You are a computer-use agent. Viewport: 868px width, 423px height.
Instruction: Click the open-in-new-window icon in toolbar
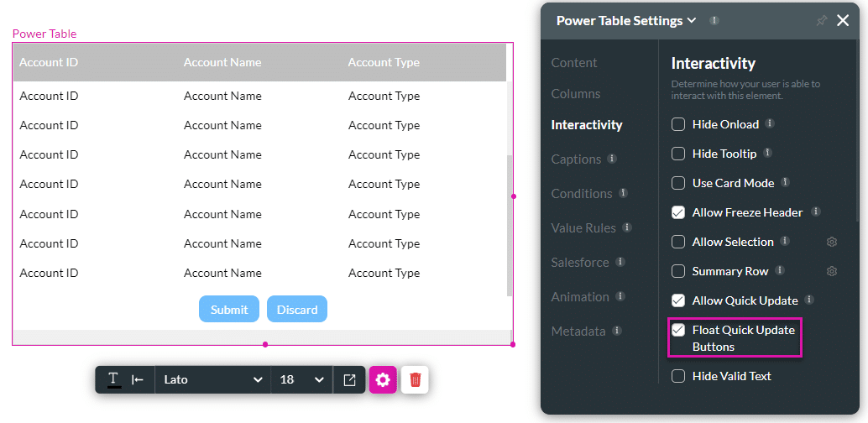(349, 379)
